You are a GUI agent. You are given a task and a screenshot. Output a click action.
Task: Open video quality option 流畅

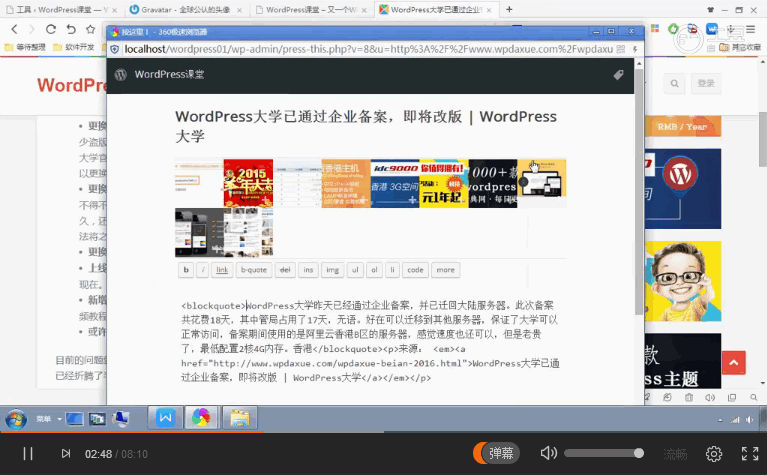(675, 454)
